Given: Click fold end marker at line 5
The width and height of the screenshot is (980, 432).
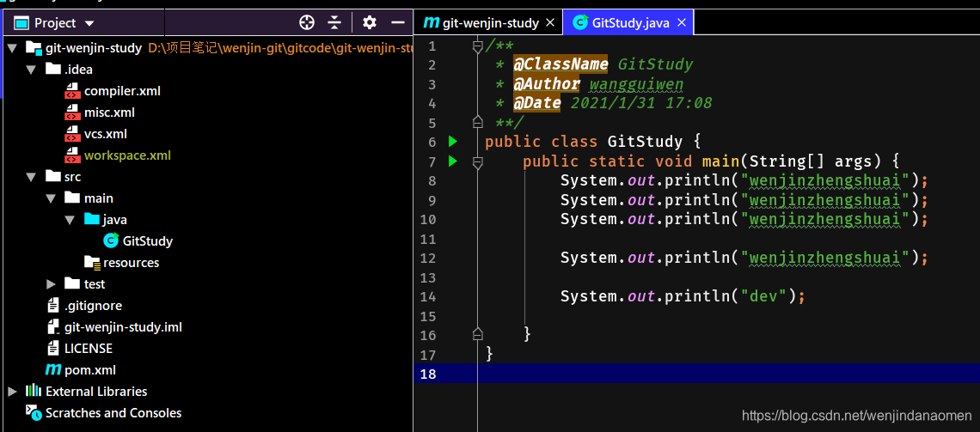Looking at the screenshot, I should (x=477, y=121).
